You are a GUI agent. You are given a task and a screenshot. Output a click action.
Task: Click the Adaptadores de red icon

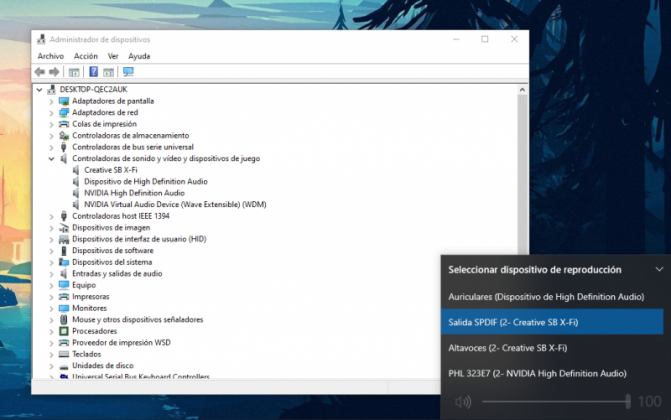64,112
